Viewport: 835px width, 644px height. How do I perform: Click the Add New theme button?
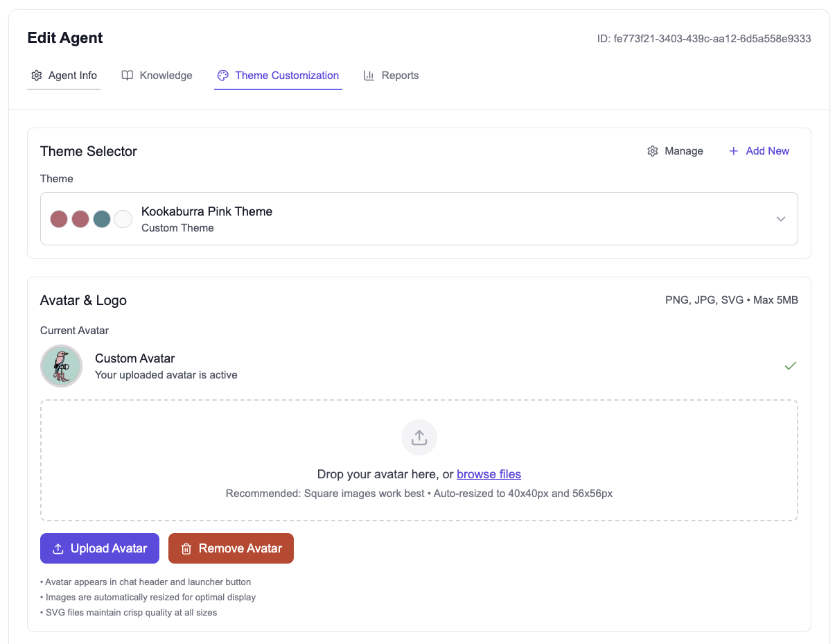click(x=759, y=151)
